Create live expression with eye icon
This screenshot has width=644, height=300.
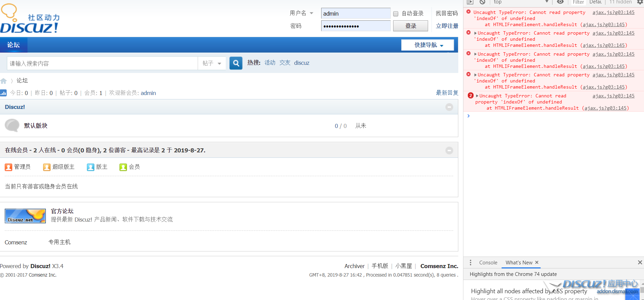560,2
